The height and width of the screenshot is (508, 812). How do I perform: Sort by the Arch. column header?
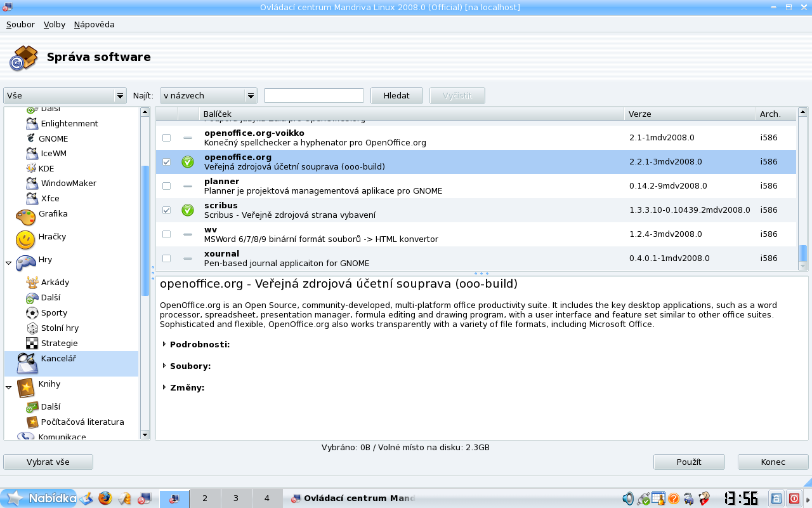click(776, 114)
